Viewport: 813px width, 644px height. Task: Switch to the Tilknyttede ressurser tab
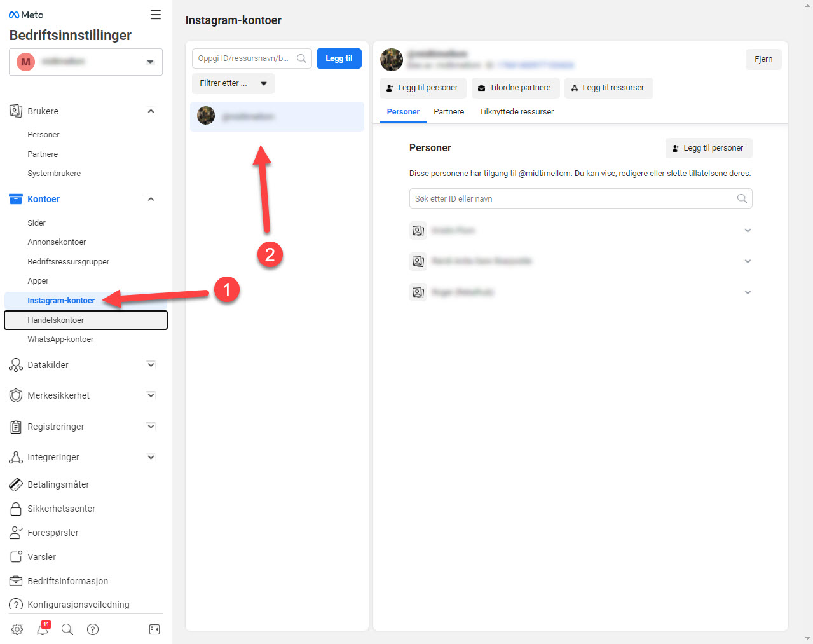(516, 112)
